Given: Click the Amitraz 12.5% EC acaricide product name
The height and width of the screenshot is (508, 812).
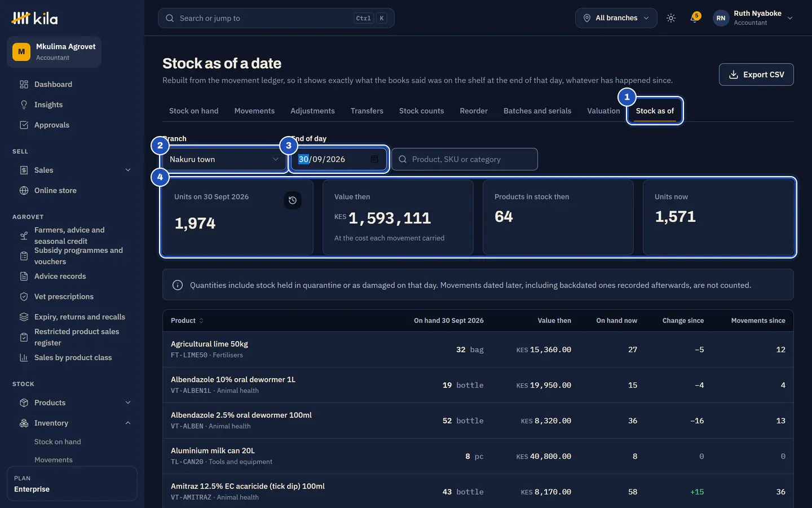Looking at the screenshot, I should (x=248, y=486).
